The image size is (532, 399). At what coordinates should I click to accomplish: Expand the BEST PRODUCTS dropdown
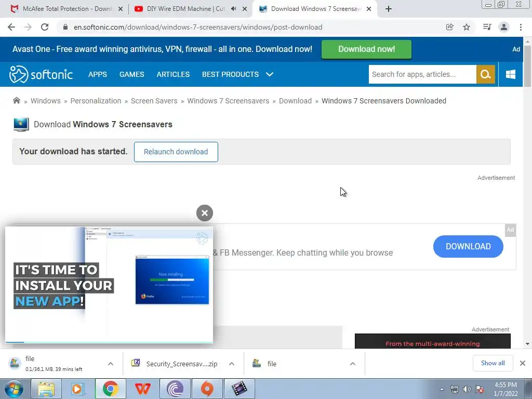tap(237, 74)
